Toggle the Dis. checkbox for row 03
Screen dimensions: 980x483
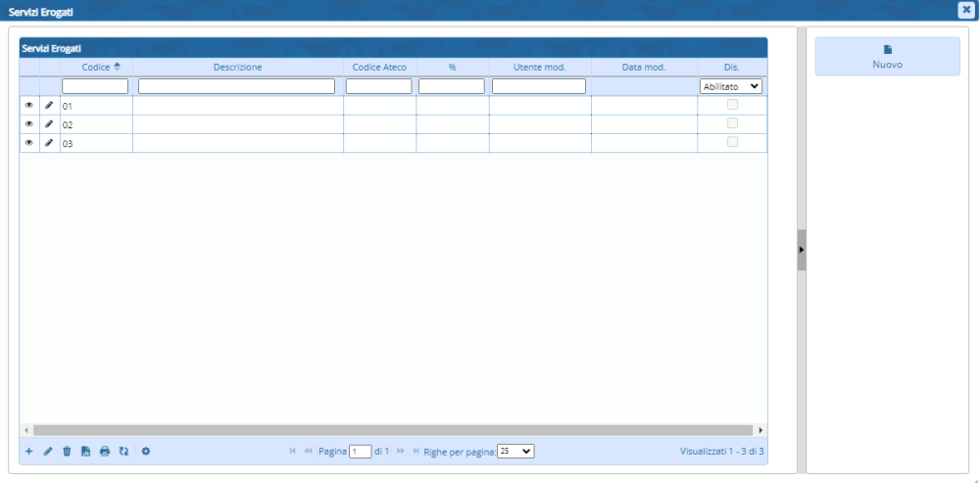(732, 142)
